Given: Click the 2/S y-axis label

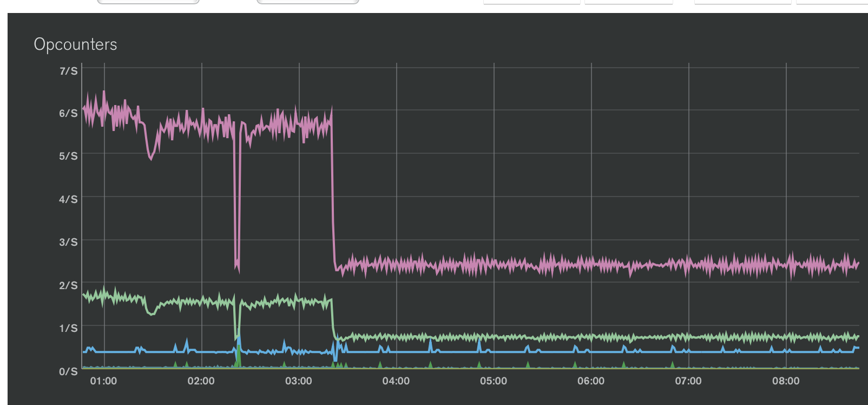Looking at the screenshot, I should click(x=68, y=285).
